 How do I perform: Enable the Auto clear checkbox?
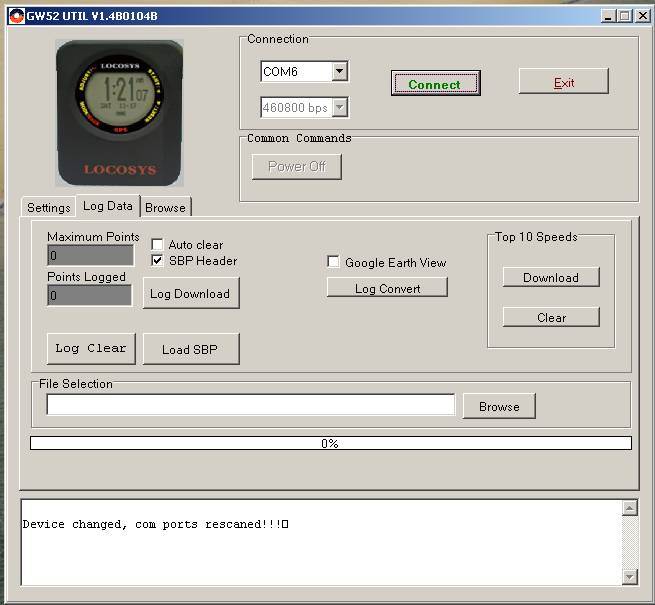pyautogui.click(x=157, y=244)
